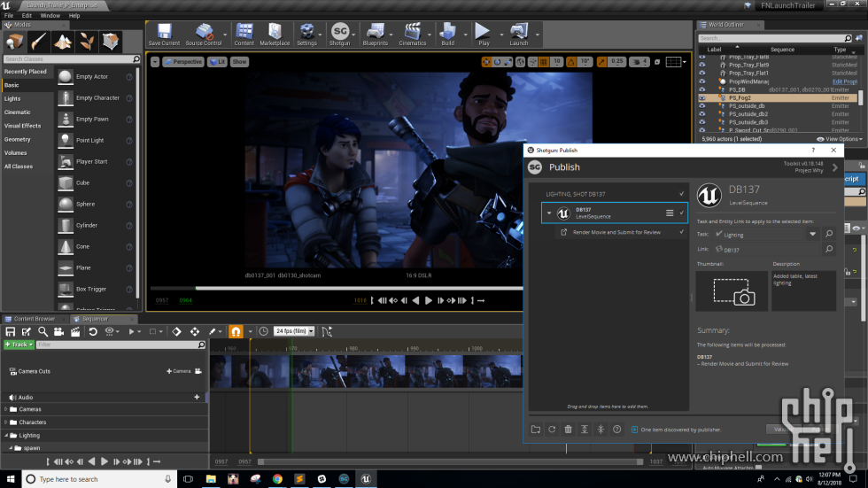868x488 pixels.
Task: Click the help icon in Publish footer
Action: 616,430
